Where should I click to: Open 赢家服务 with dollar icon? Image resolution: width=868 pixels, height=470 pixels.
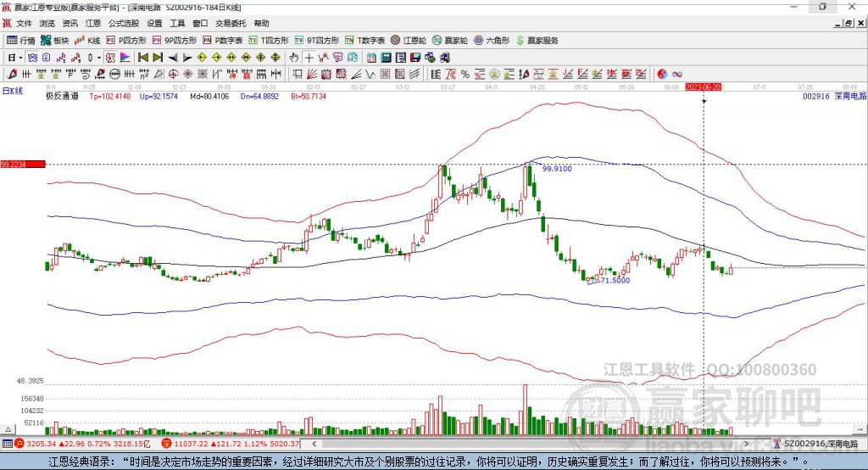click(537, 41)
